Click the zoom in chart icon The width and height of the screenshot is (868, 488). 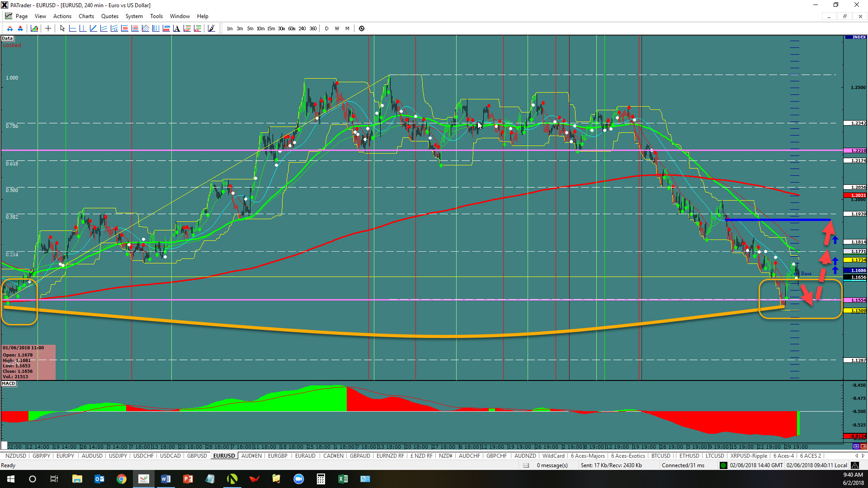coord(20,28)
